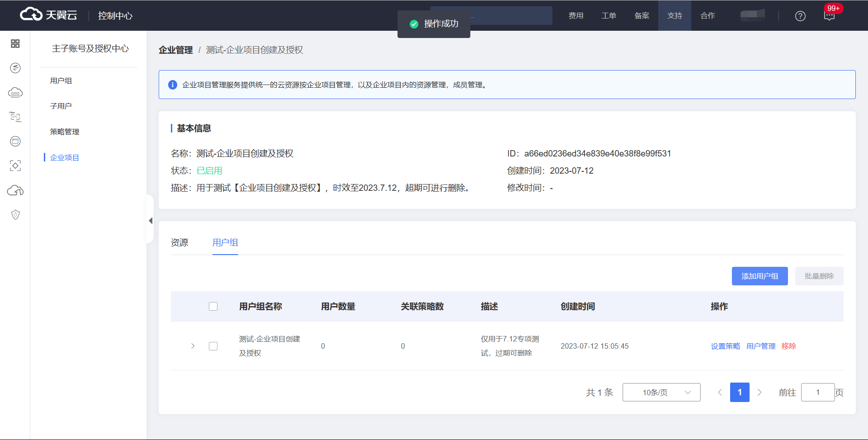Click the 天翼云 logo
Viewport: 868px width, 440px height.
point(48,15)
